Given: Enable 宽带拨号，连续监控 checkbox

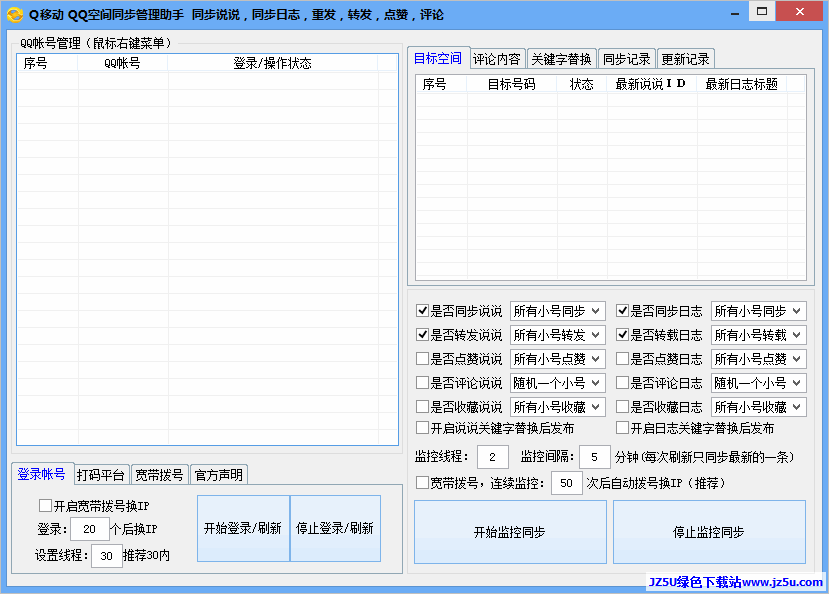Looking at the screenshot, I should [422, 482].
